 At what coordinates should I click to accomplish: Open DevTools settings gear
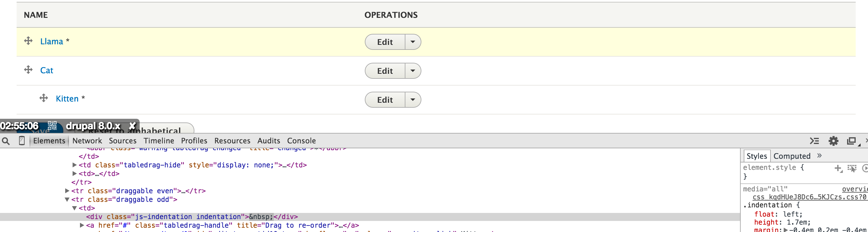(x=834, y=141)
